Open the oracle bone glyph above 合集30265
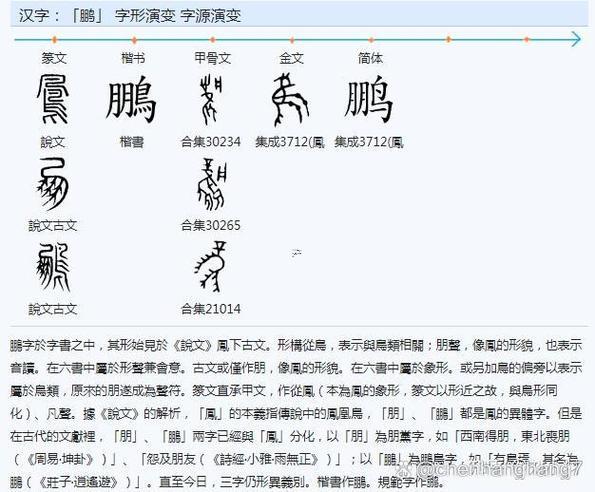 pyautogui.click(x=212, y=184)
